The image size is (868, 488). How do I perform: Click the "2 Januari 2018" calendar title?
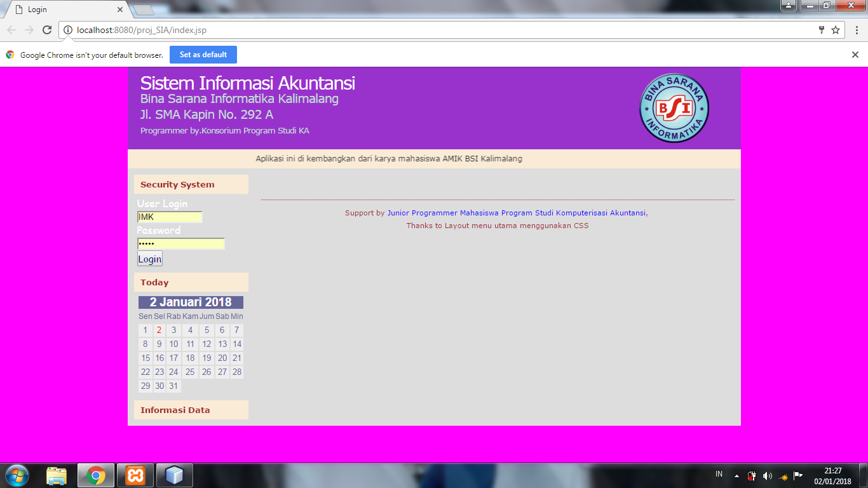[x=191, y=302]
